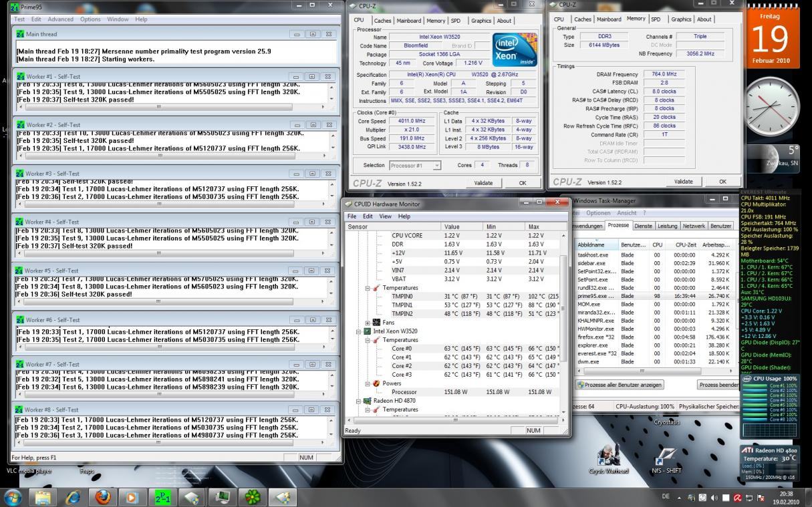Open the Windows Start menu orb
812x507 pixels.
point(13,497)
